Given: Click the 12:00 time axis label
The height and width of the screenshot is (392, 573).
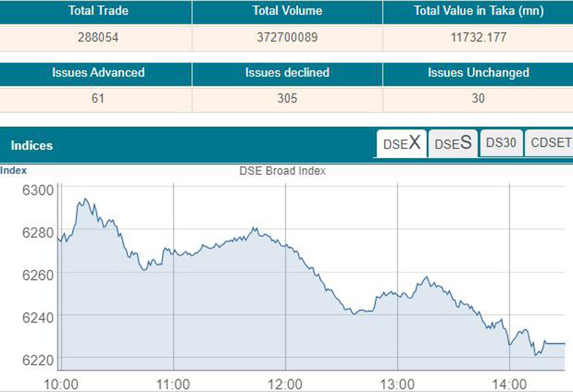Looking at the screenshot, I should click(x=285, y=384).
